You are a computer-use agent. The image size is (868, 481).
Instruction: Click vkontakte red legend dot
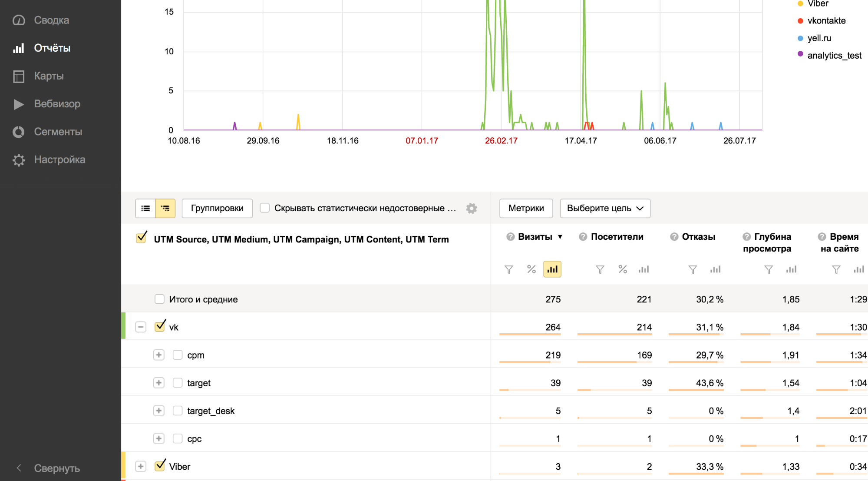pyautogui.click(x=800, y=21)
